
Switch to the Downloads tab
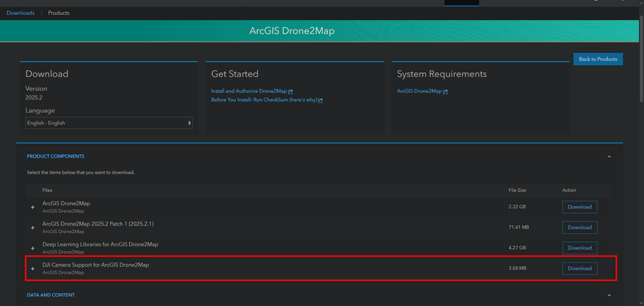[x=21, y=13]
